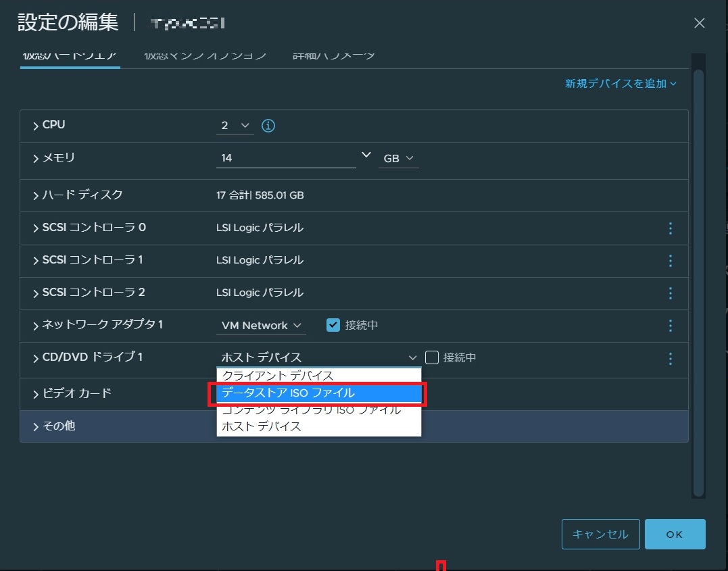Open actions menu for CD/DVD ドライブ 1
The height and width of the screenshot is (571, 728).
tap(670, 358)
